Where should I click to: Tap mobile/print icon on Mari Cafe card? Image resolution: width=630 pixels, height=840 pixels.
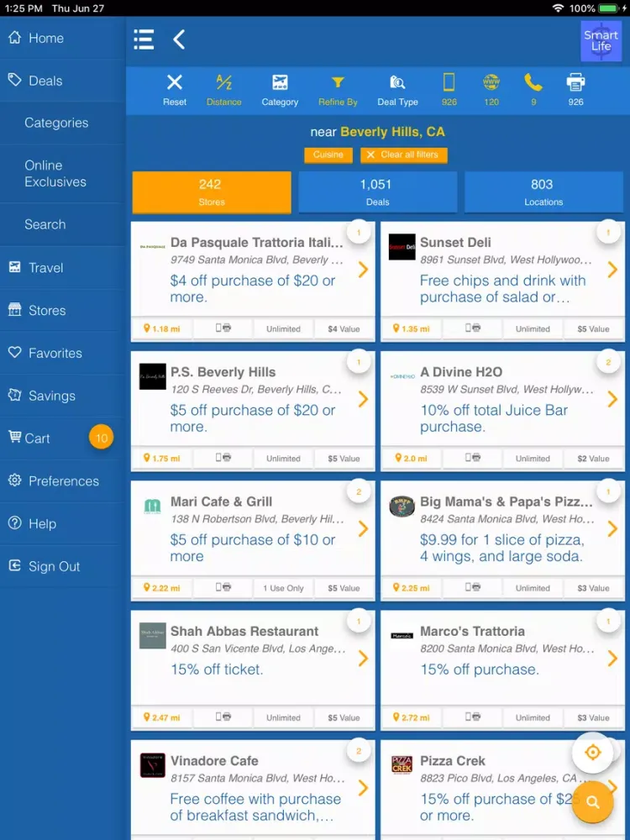point(223,588)
